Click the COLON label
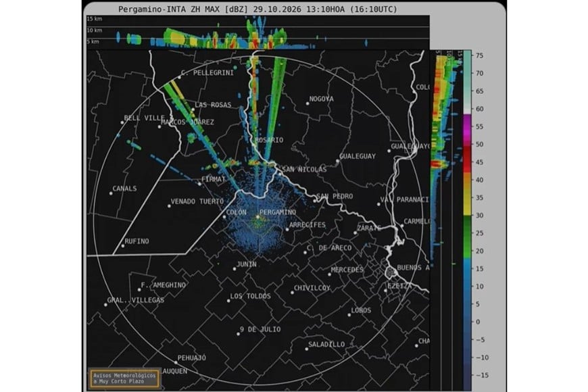Image resolution: width=588 pixels, height=392 pixels. (x=237, y=212)
